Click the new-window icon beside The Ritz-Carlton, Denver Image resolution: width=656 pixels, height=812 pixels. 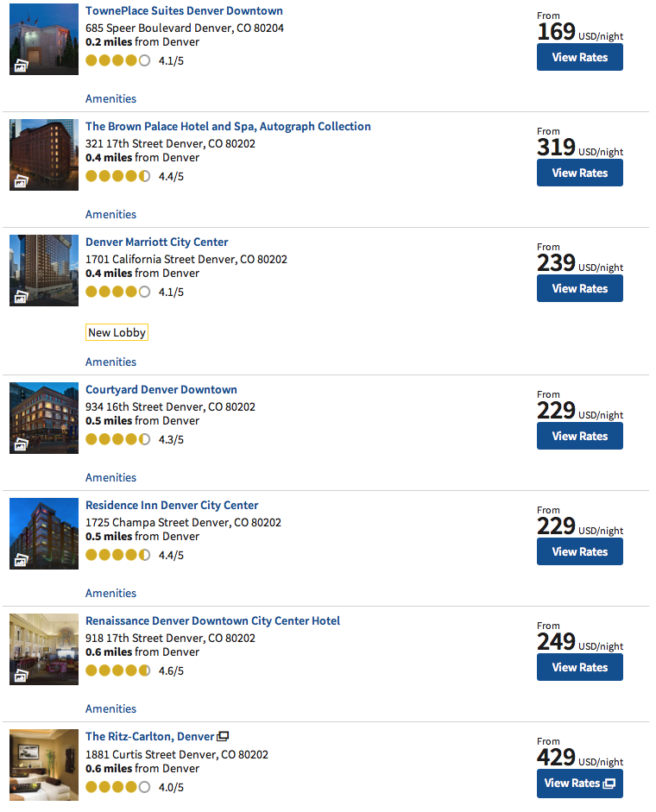coord(223,737)
